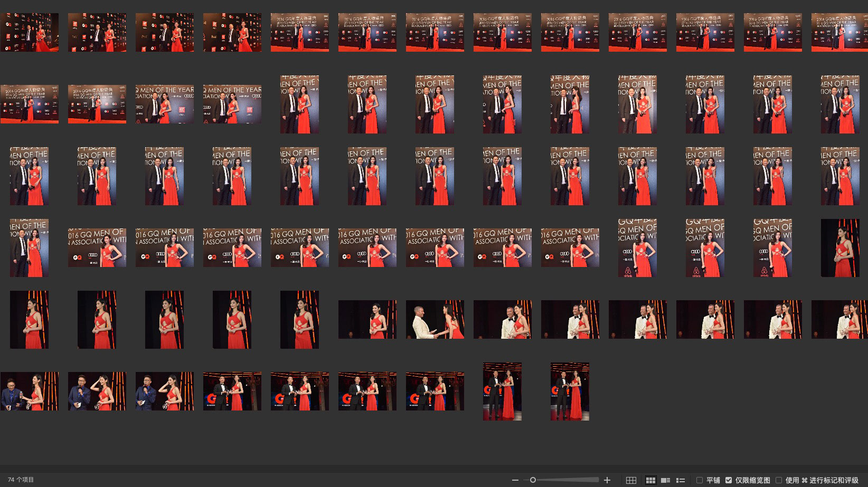Switch to thumbnails view icon

pyautogui.click(x=650, y=480)
